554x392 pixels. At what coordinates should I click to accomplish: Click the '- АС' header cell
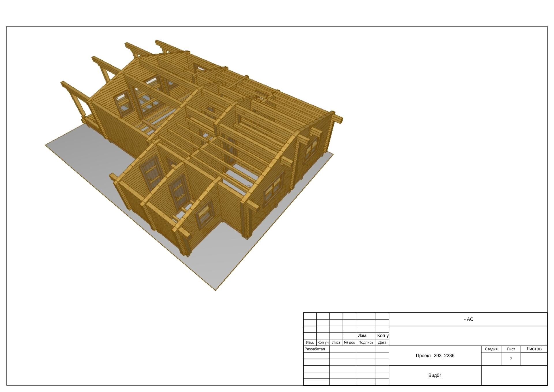click(x=468, y=319)
